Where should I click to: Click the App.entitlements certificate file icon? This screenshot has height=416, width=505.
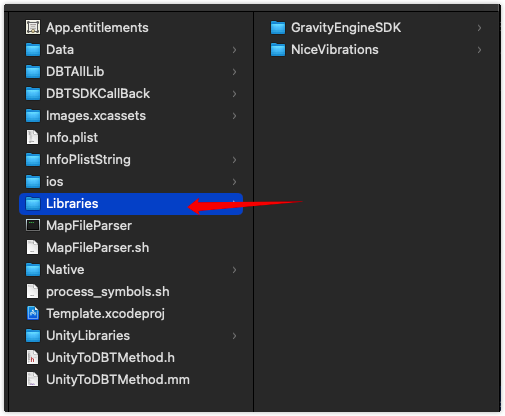[33, 27]
